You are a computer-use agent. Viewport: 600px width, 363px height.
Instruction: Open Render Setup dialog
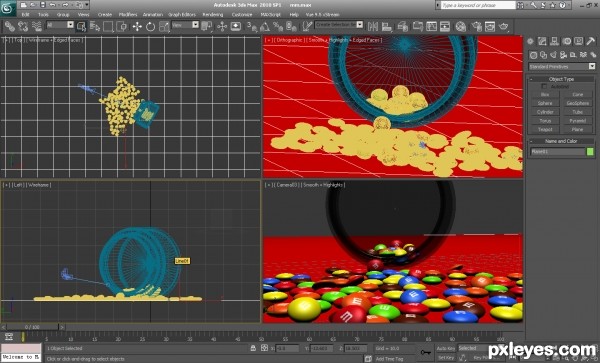(x=476, y=26)
